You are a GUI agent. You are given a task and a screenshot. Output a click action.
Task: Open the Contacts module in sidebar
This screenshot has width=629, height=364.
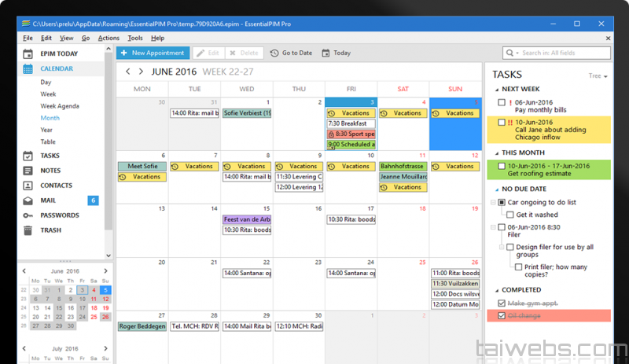[x=55, y=186]
